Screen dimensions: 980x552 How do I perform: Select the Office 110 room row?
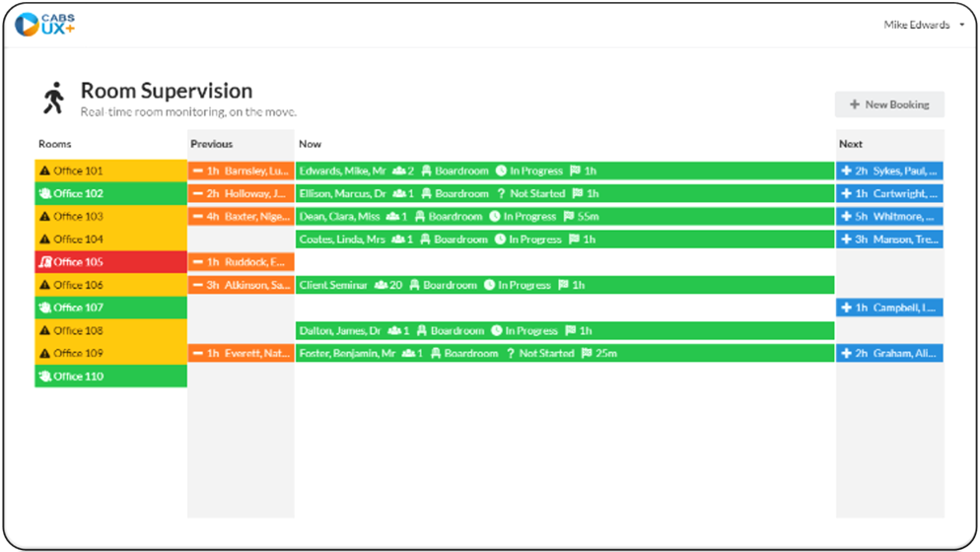pyautogui.click(x=110, y=377)
